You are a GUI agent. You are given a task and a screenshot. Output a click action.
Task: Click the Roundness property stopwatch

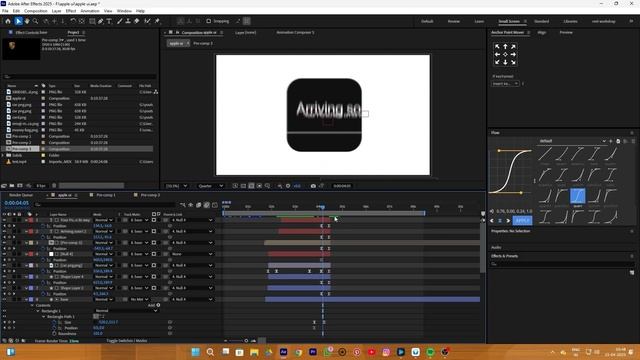[54, 333]
